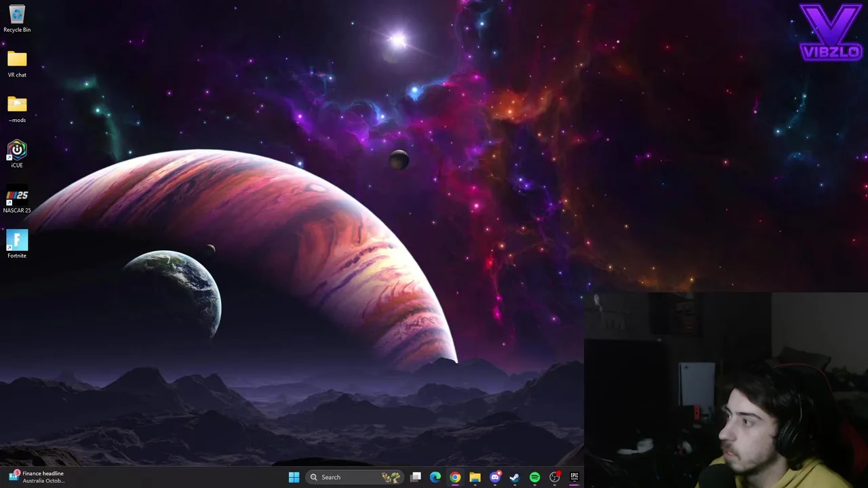Launch Microsoft Edge from the taskbar

pos(435,477)
